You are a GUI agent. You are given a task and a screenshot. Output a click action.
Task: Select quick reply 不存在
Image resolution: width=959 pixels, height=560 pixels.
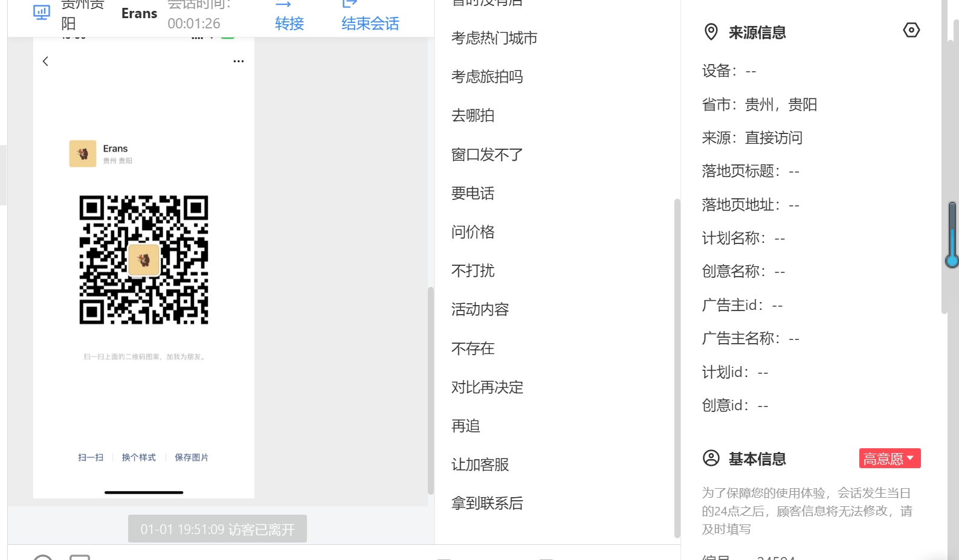pyautogui.click(x=473, y=349)
